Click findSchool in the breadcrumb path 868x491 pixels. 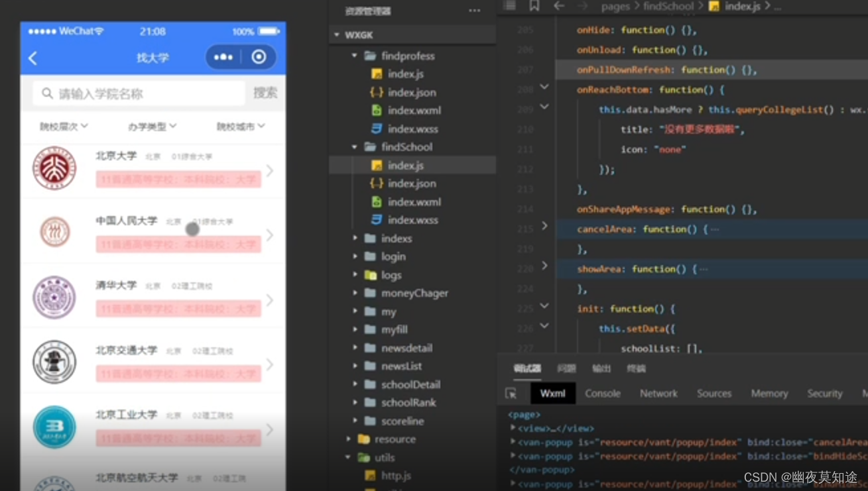tap(668, 6)
